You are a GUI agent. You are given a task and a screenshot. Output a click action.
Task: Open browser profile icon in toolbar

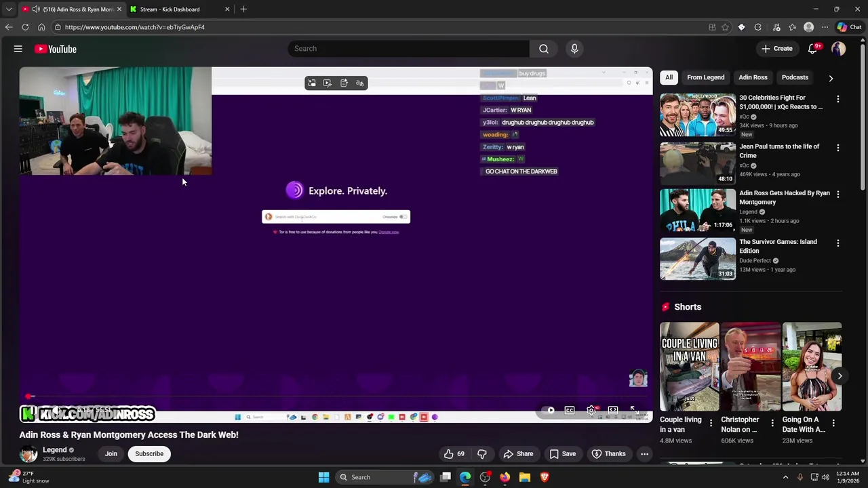(x=808, y=27)
